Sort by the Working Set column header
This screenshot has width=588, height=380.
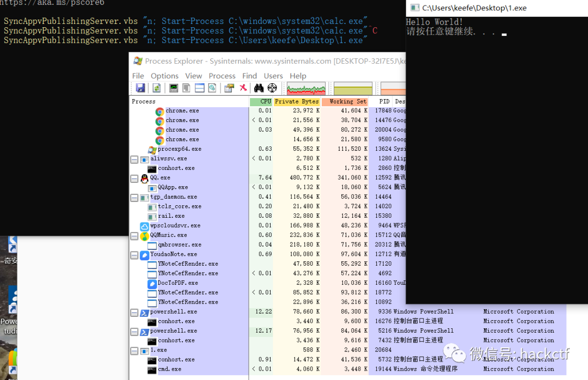[x=345, y=101]
